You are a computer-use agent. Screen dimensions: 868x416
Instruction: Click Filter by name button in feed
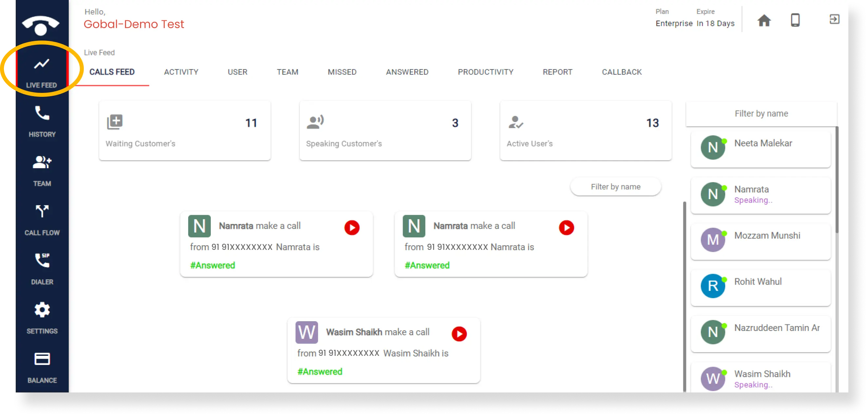[x=616, y=186]
